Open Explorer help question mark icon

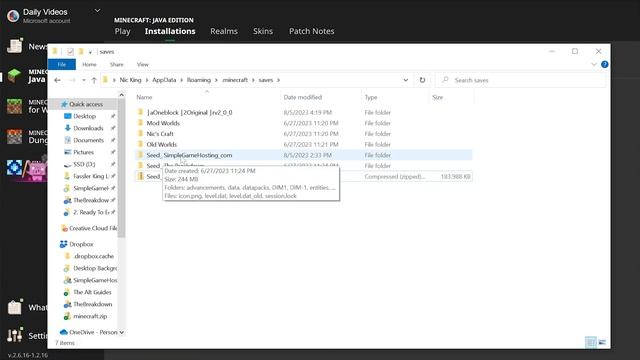click(x=604, y=64)
